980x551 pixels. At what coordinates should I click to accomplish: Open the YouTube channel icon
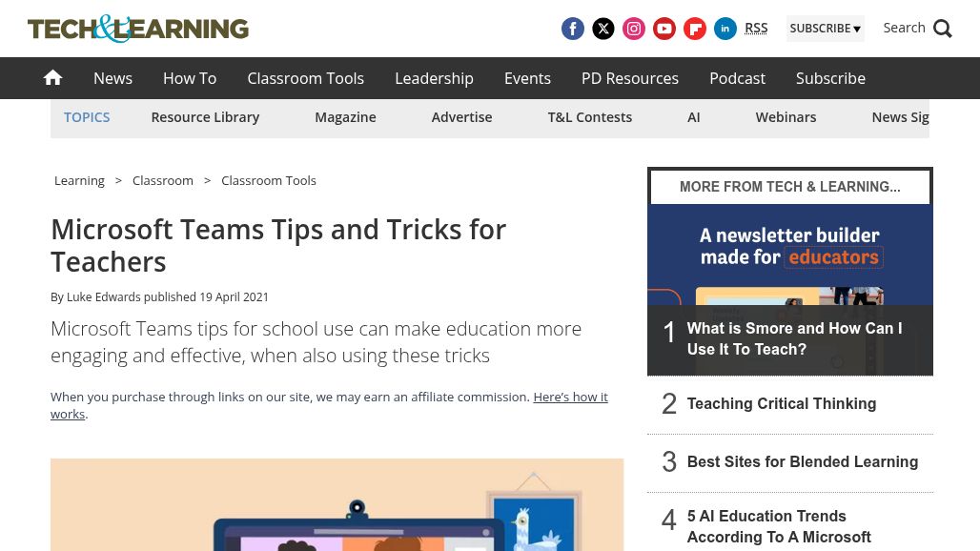tap(664, 29)
